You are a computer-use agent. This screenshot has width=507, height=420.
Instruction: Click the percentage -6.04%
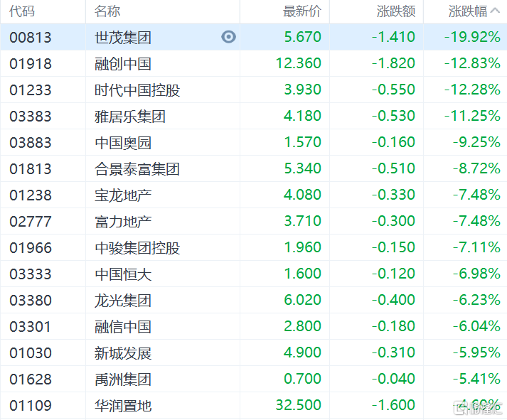coord(476,326)
